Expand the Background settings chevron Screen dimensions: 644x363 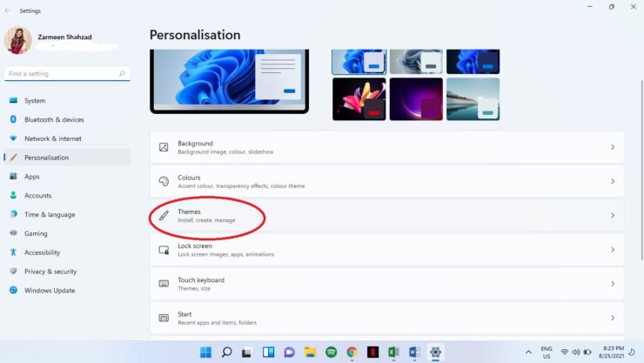pos(612,147)
